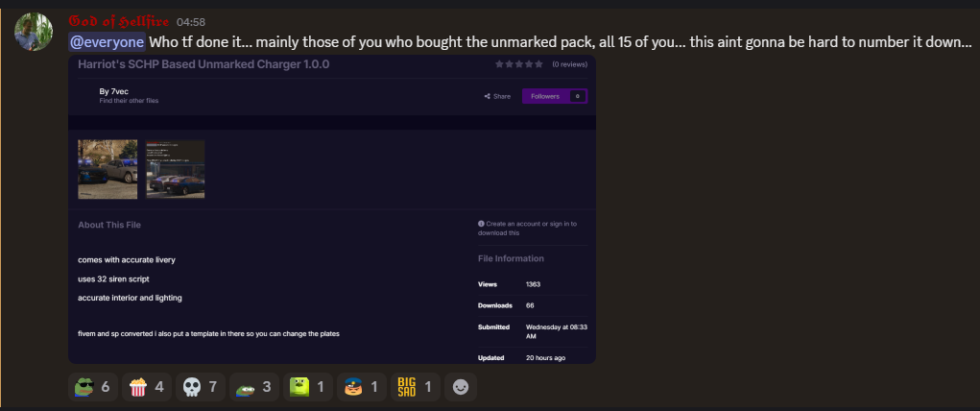Click the police officer emoji reaction
The height and width of the screenshot is (411, 980).
[x=360, y=388]
